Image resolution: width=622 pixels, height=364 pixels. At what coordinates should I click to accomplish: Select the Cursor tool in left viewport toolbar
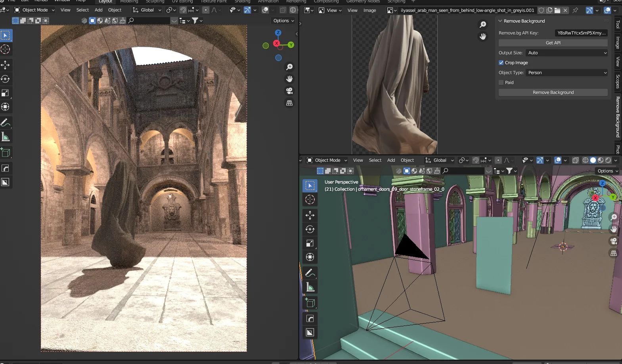[6, 49]
